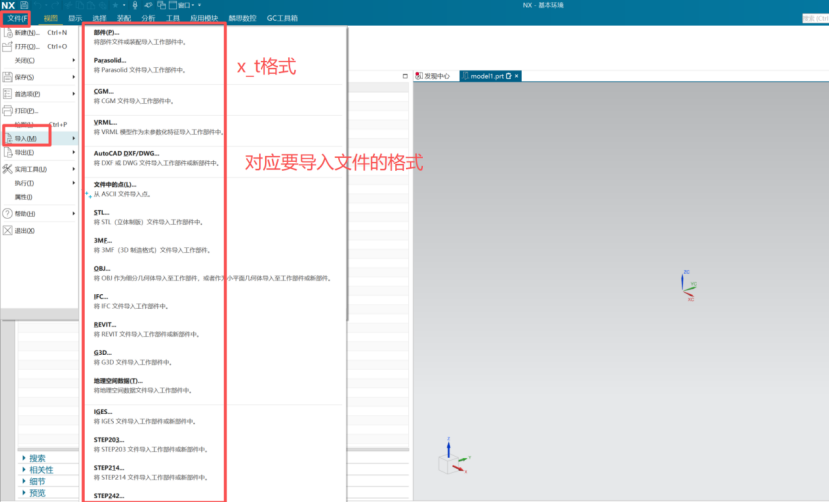Click the New (新建) file icon
829x502 pixels.
click(7, 32)
